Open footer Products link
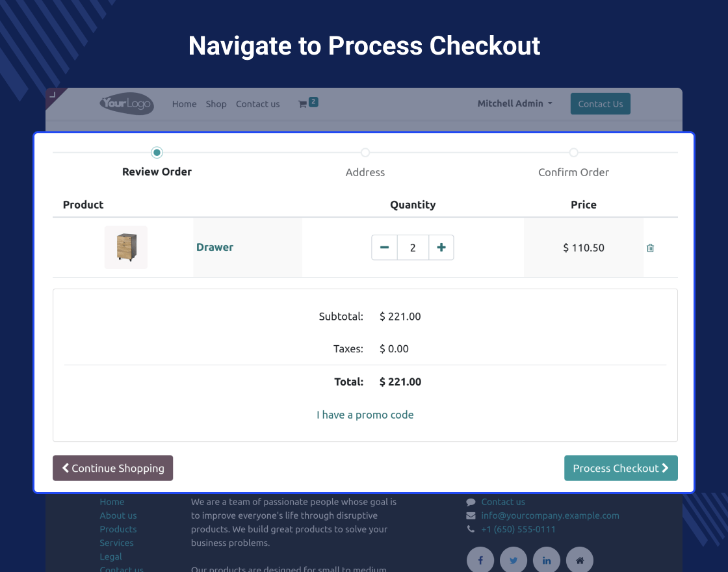 pos(118,529)
